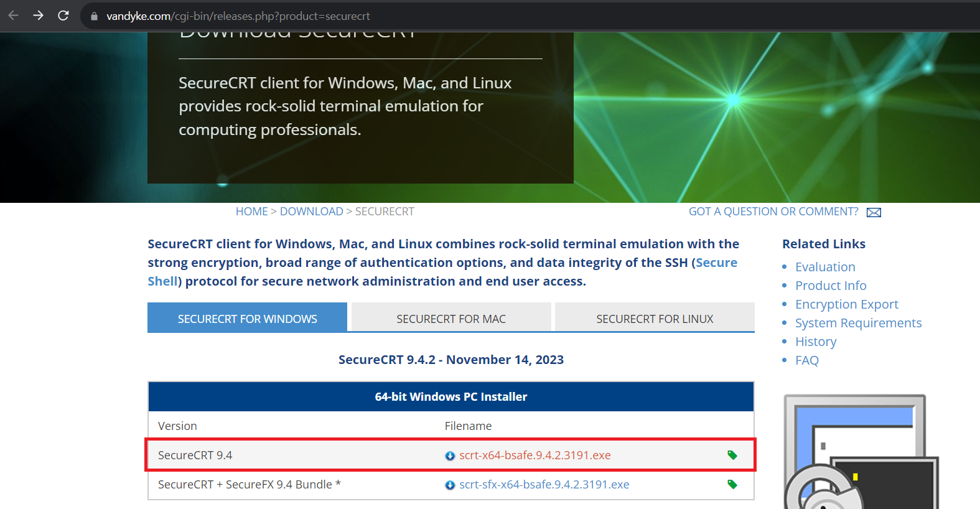Click SecureCRT 9.4.2 release date heading
The width and height of the screenshot is (980, 509).
(451, 360)
